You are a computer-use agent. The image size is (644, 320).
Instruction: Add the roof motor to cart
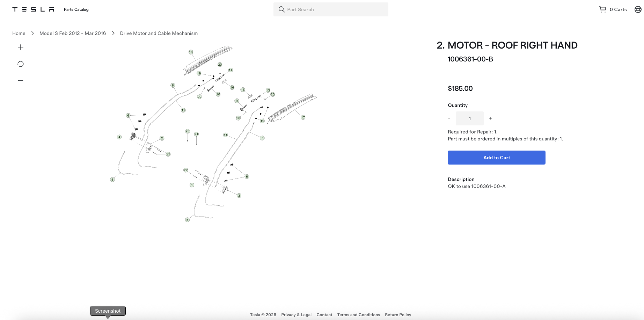[x=497, y=158]
